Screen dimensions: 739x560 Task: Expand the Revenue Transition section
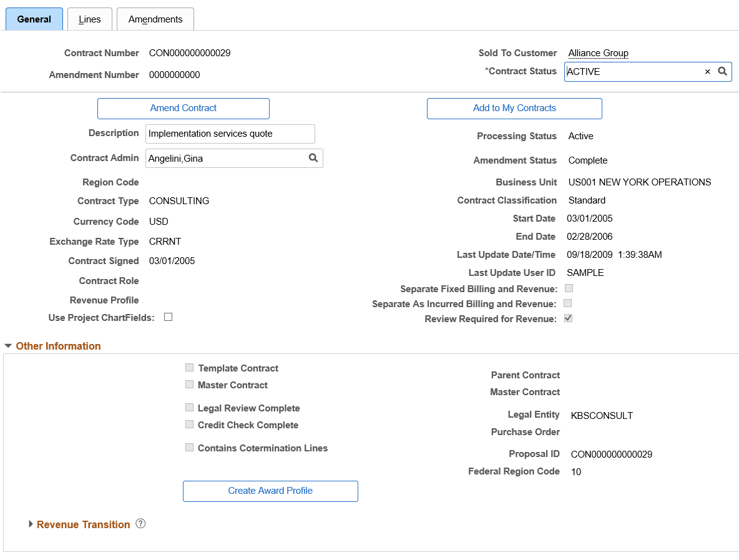click(31, 524)
